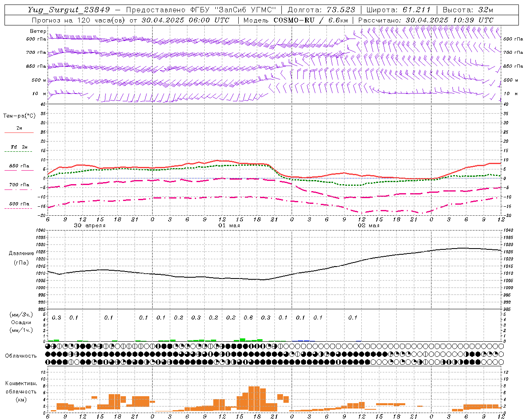Click the "Модель COSMO-RU / 6.6км" label
Viewport: 525px width, 420px height.
point(296,20)
